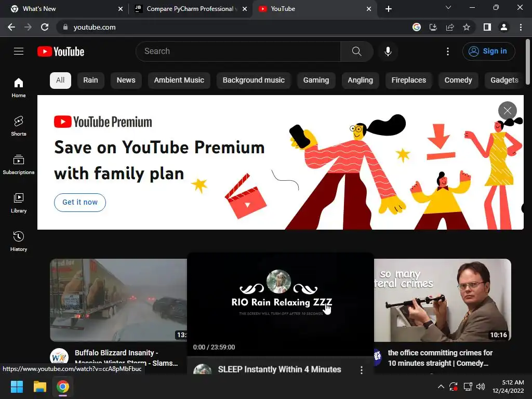Screen dimensions: 532x399
Task: Open the office committing crimes title
Action: pos(440,358)
